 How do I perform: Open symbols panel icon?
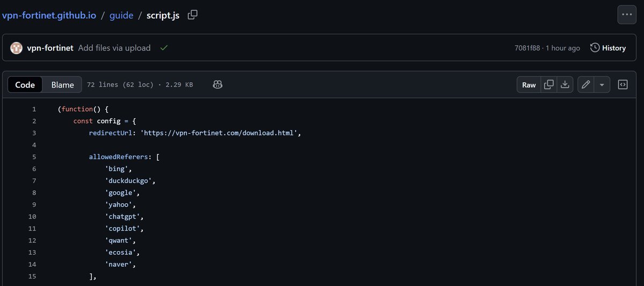(x=623, y=84)
